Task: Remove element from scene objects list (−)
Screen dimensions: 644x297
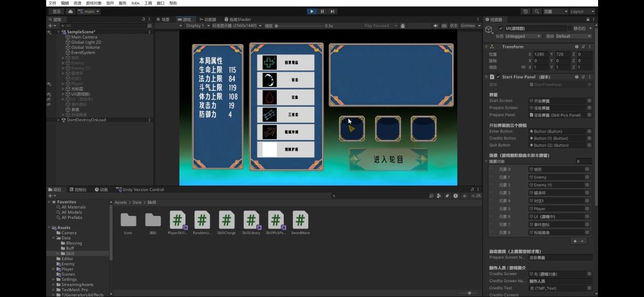Action: pos(583,241)
